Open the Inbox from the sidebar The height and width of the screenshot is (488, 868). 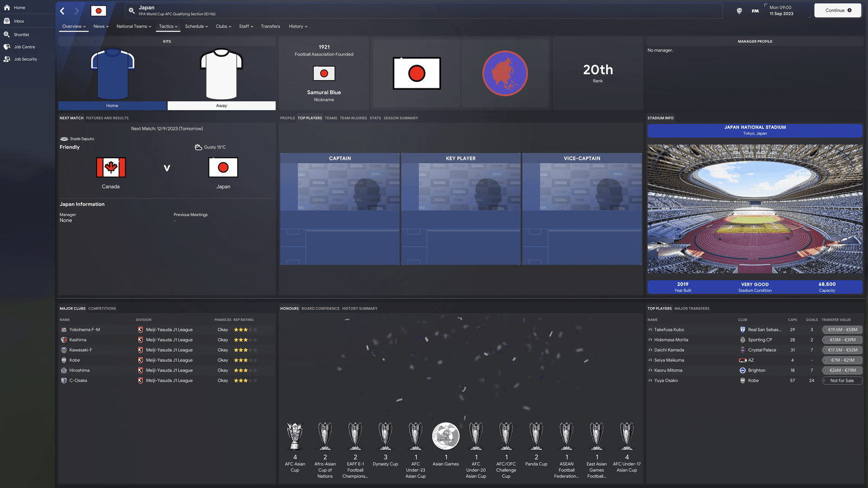(18, 21)
